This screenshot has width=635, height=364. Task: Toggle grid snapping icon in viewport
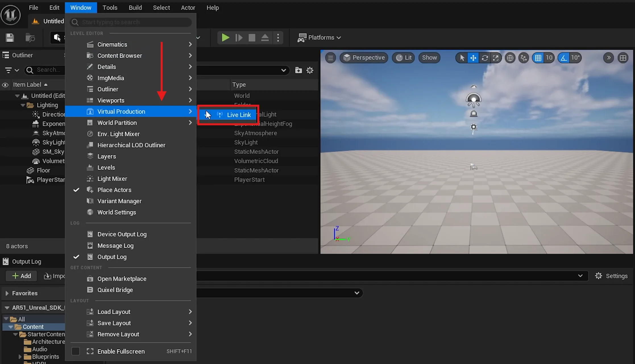click(538, 58)
